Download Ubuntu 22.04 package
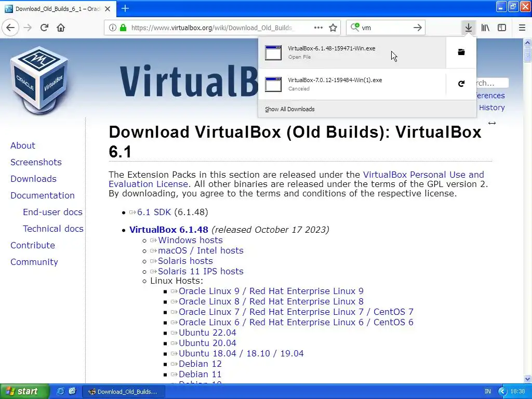The image size is (532, 399). [x=207, y=333]
